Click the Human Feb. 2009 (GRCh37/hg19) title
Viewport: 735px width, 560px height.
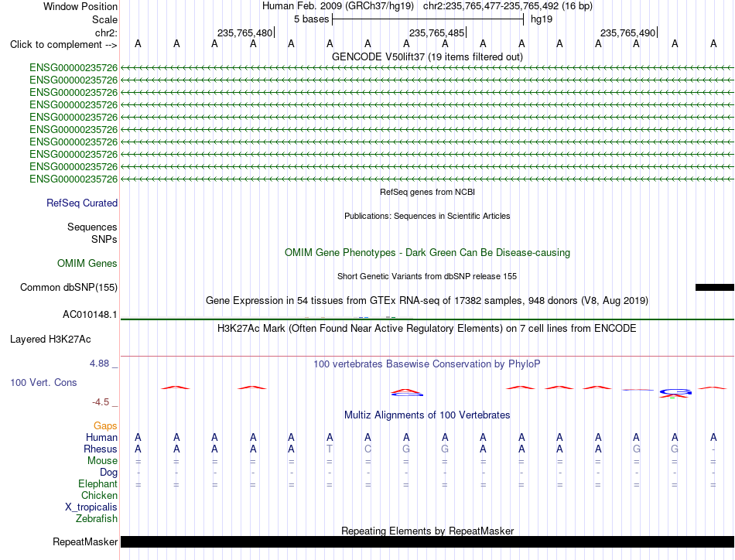coord(338,6)
